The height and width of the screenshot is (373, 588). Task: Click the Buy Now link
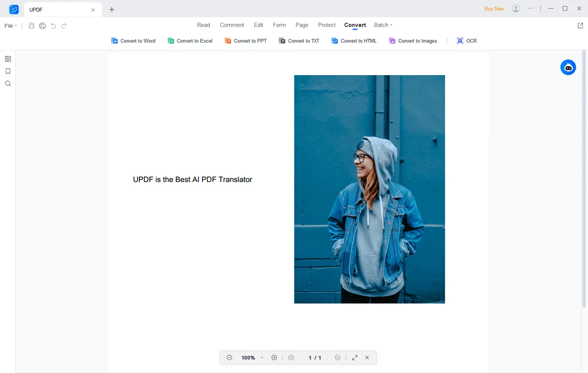[x=494, y=9]
